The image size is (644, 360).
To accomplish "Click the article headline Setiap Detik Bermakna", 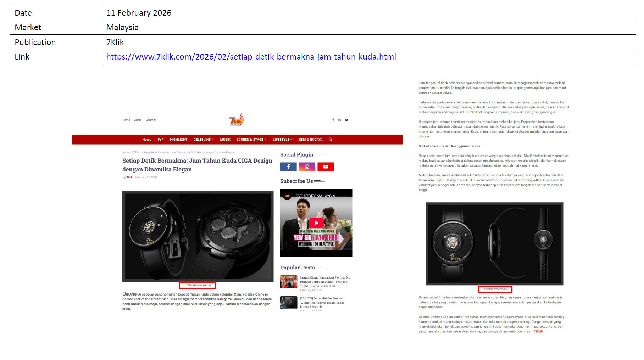I will pos(197,165).
